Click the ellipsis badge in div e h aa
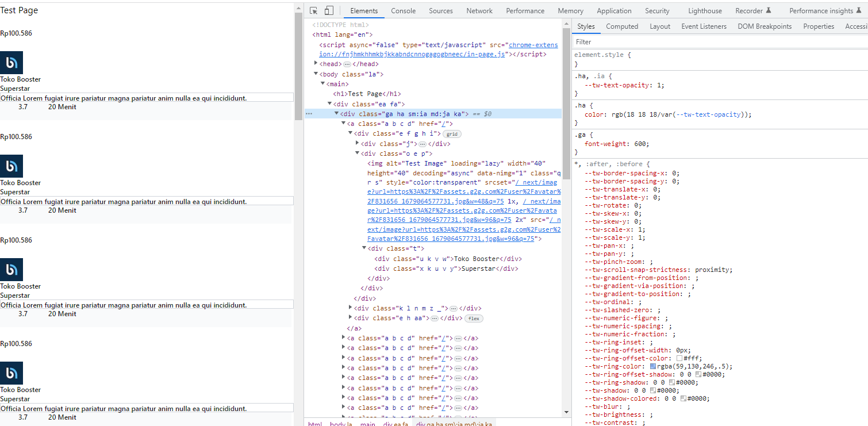868x426 pixels. [435, 318]
